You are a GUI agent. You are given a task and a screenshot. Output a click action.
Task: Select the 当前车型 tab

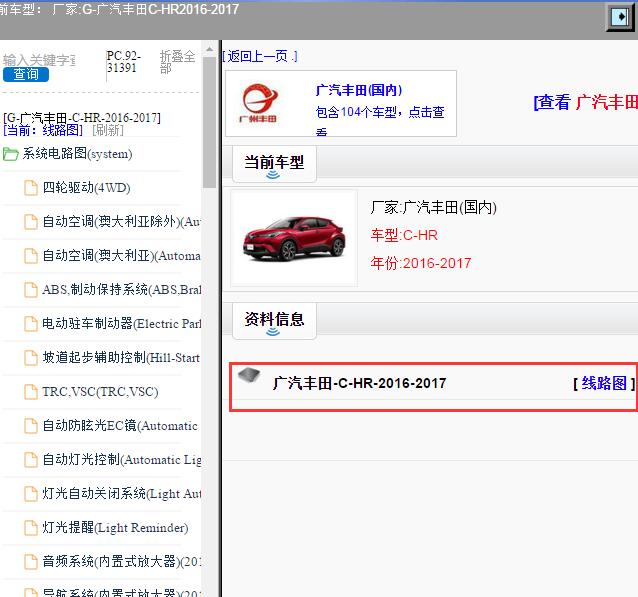tap(274, 164)
